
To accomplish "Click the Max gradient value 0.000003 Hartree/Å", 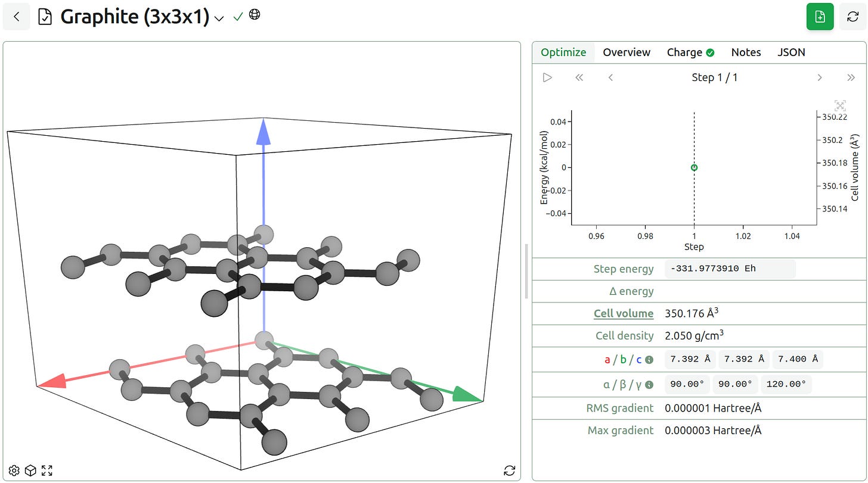I will (713, 430).
